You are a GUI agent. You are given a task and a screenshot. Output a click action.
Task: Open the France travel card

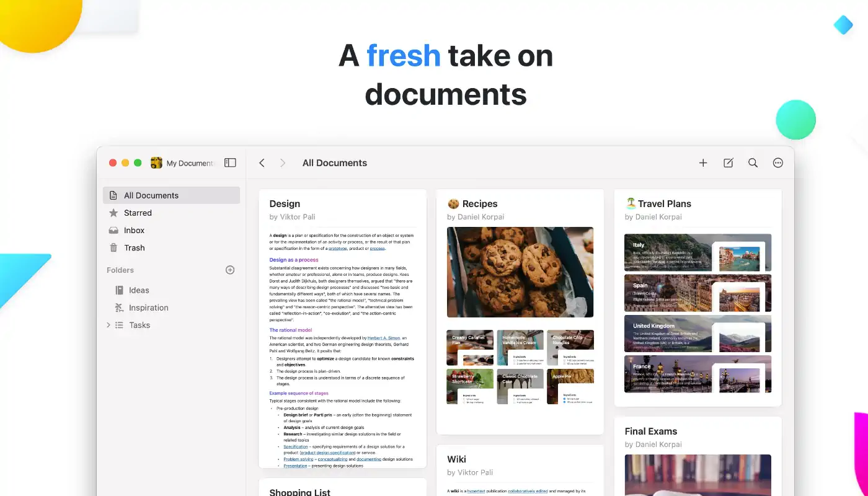click(x=698, y=374)
